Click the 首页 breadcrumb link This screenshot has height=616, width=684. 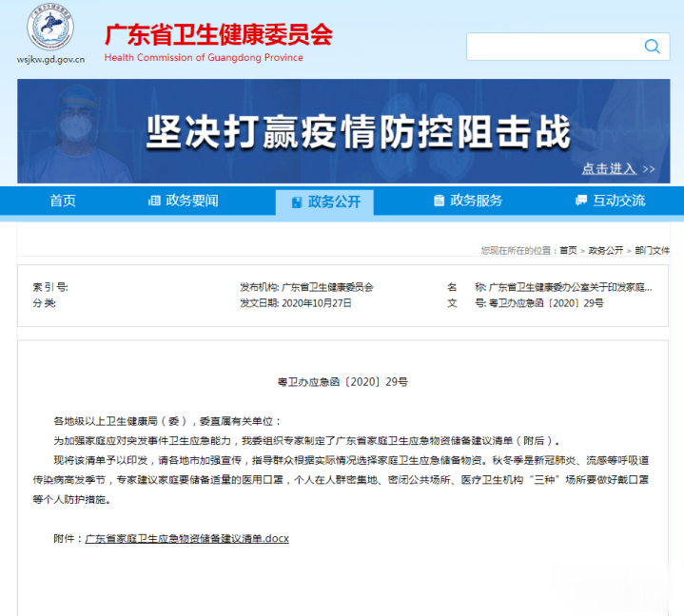(x=568, y=250)
